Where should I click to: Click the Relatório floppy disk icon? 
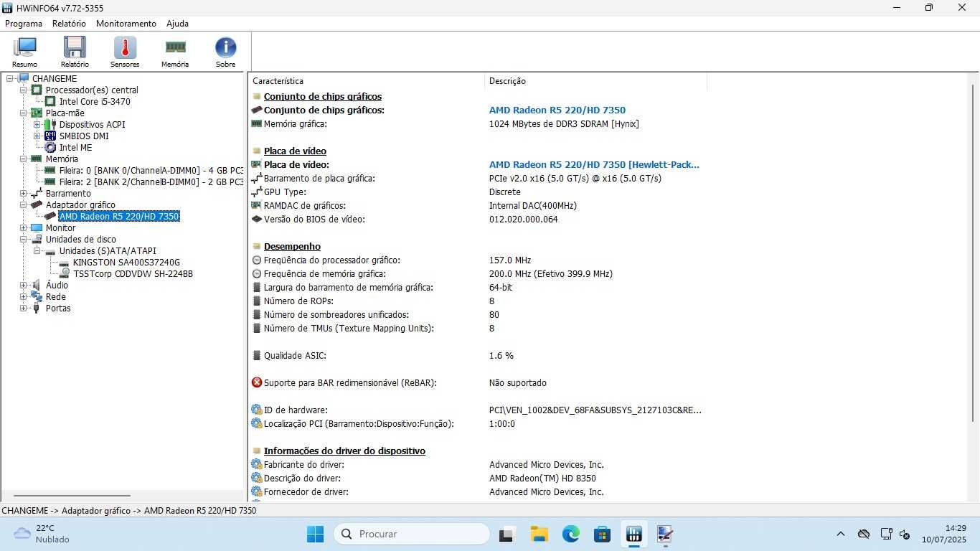(x=75, y=47)
